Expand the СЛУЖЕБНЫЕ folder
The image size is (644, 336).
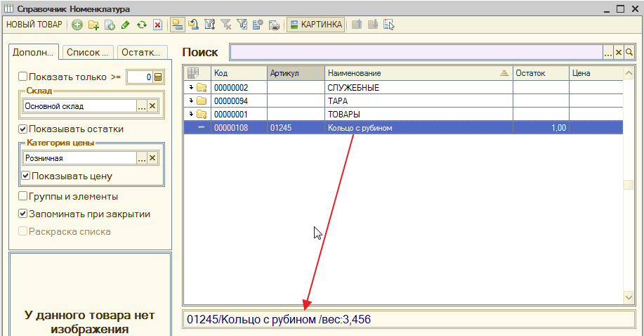tap(191, 87)
